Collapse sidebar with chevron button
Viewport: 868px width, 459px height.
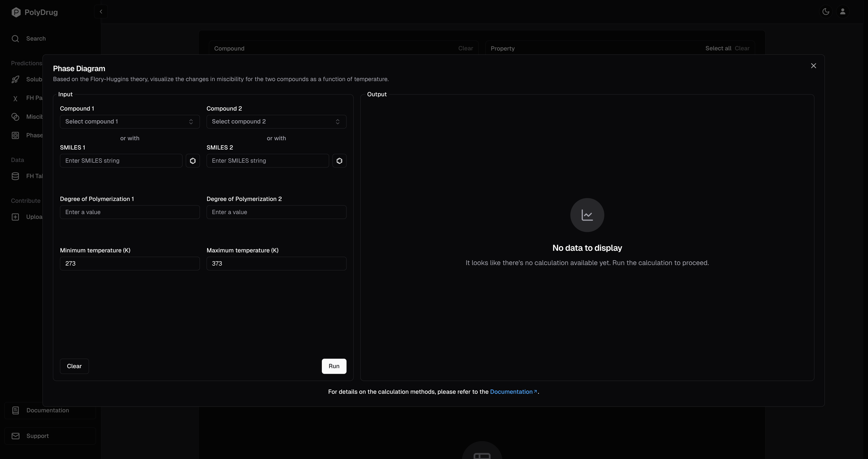(101, 12)
